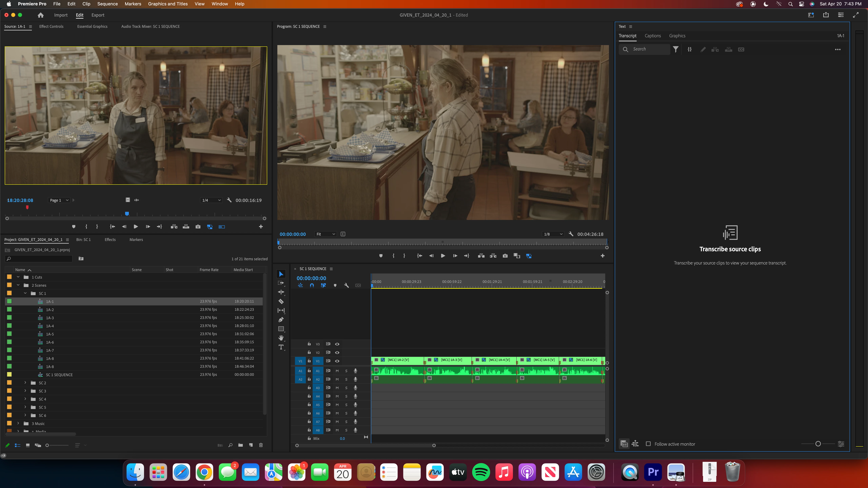Switch to the Captions tab
Image resolution: width=868 pixels, height=488 pixels.
pos(652,36)
